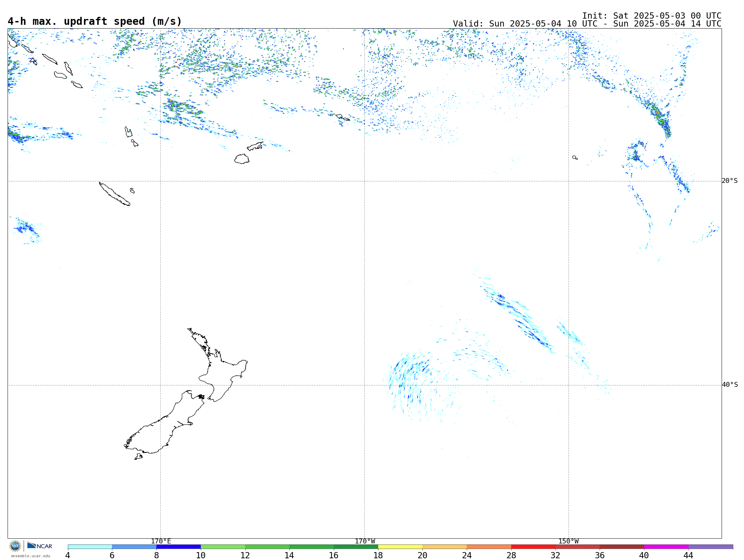Image resolution: width=744 pixels, height=560 pixels.
Task: Click the title '4-h max. updraft speed (m/s)'
Action: coord(95,21)
